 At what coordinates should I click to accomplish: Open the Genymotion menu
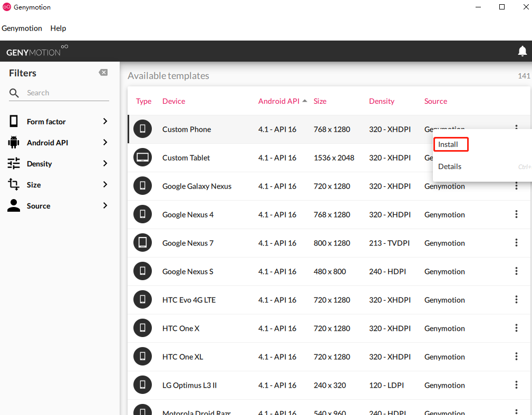tap(22, 28)
